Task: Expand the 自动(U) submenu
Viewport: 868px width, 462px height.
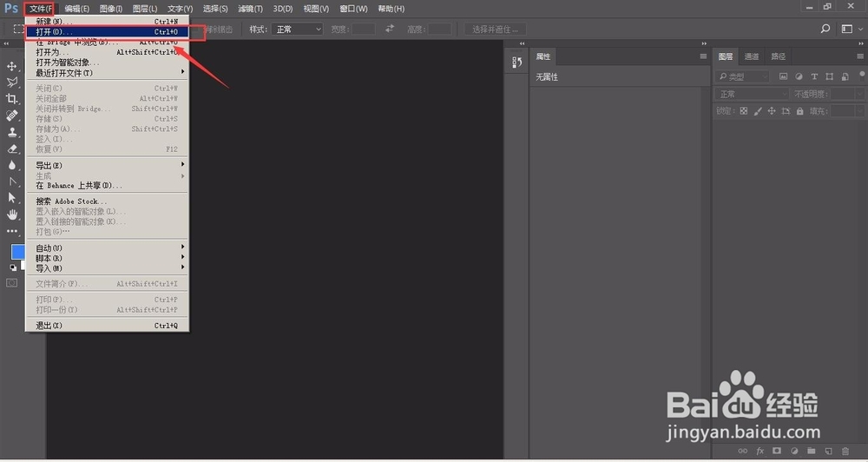Action: tap(108, 248)
